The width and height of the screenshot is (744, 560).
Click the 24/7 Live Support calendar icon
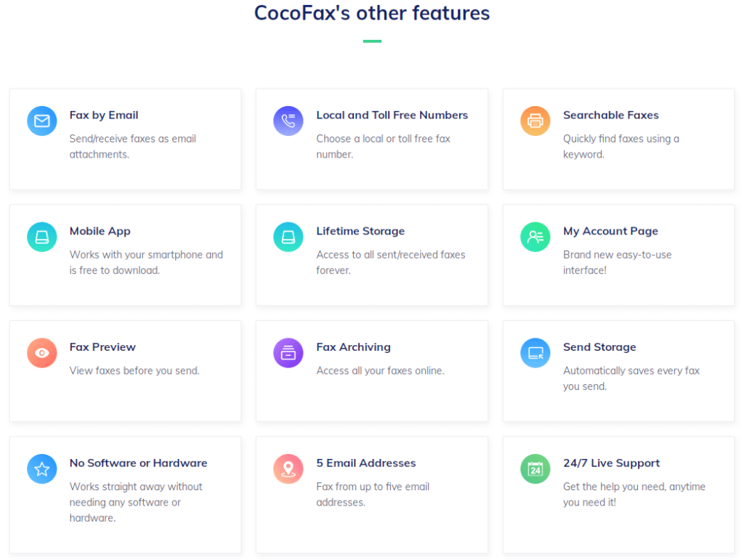click(535, 468)
